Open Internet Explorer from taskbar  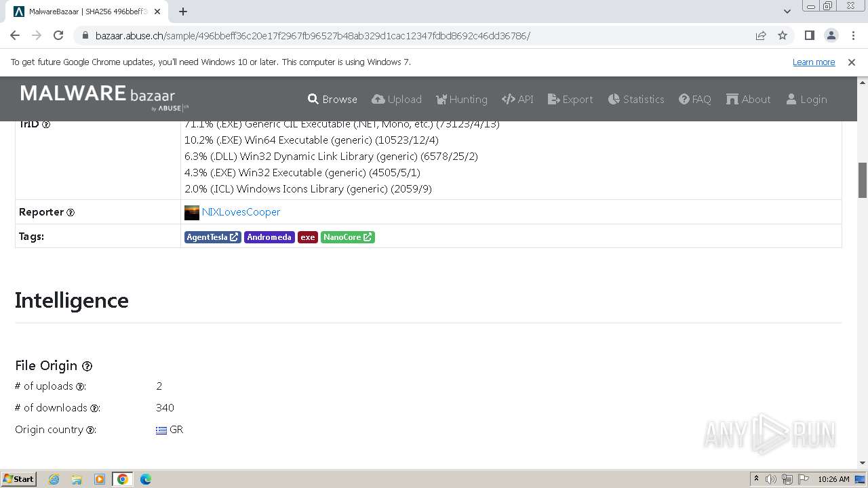[54, 479]
